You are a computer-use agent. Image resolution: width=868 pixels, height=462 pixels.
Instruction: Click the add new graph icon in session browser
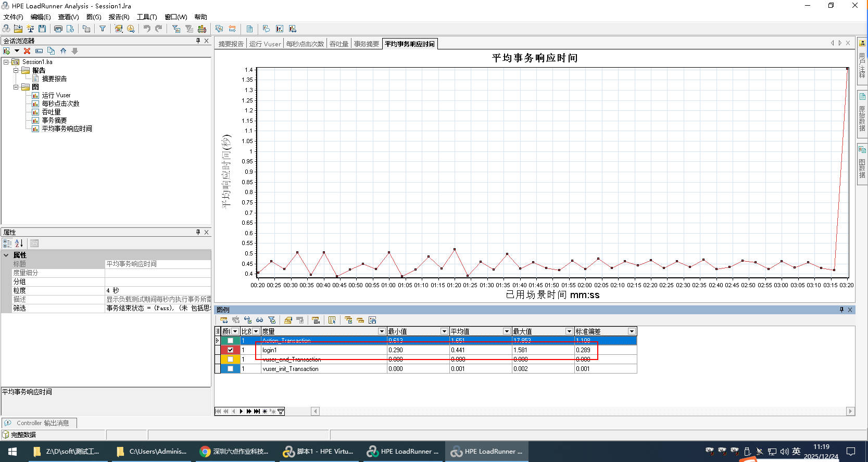pos(7,51)
